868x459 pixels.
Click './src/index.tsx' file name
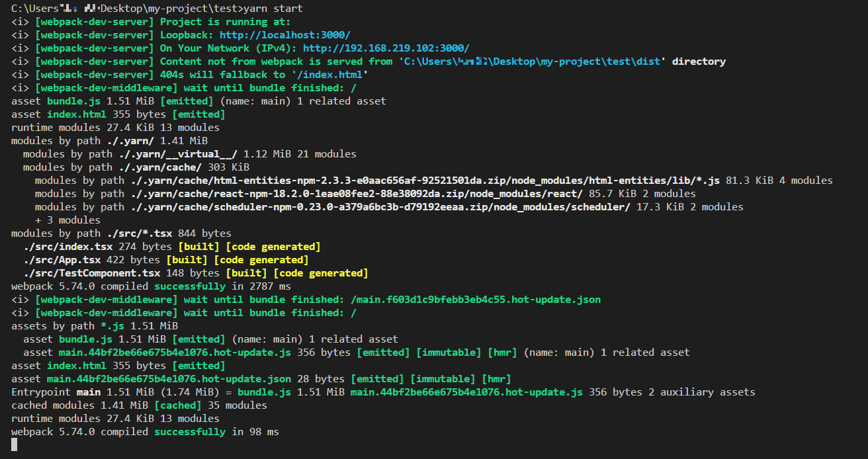click(67, 247)
